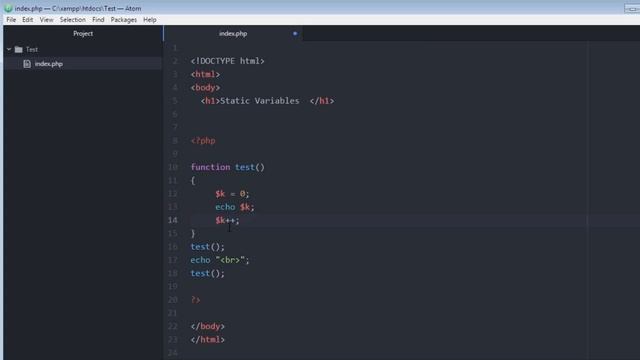Open the File menu
Image resolution: width=640 pixels, height=360 pixels.
(x=11, y=20)
